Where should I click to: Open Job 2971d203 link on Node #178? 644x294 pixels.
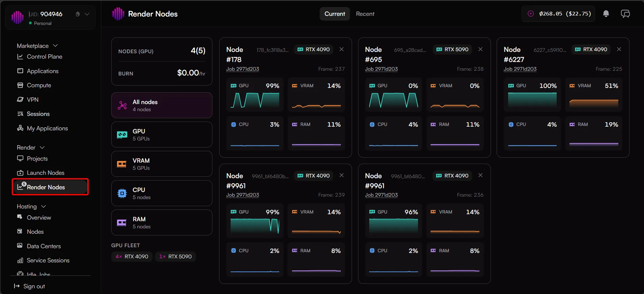pos(243,69)
